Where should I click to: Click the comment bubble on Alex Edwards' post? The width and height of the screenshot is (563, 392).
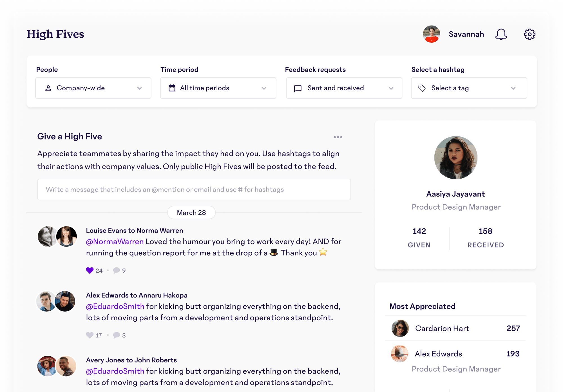(x=116, y=335)
